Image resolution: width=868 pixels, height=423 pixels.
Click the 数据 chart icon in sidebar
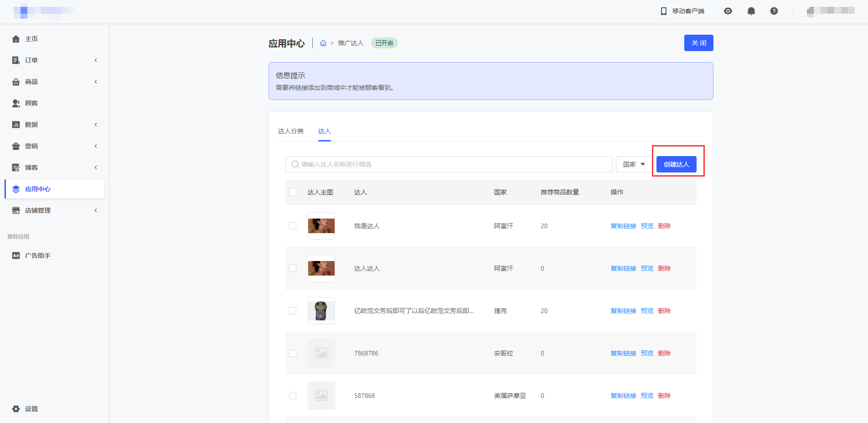tap(16, 125)
